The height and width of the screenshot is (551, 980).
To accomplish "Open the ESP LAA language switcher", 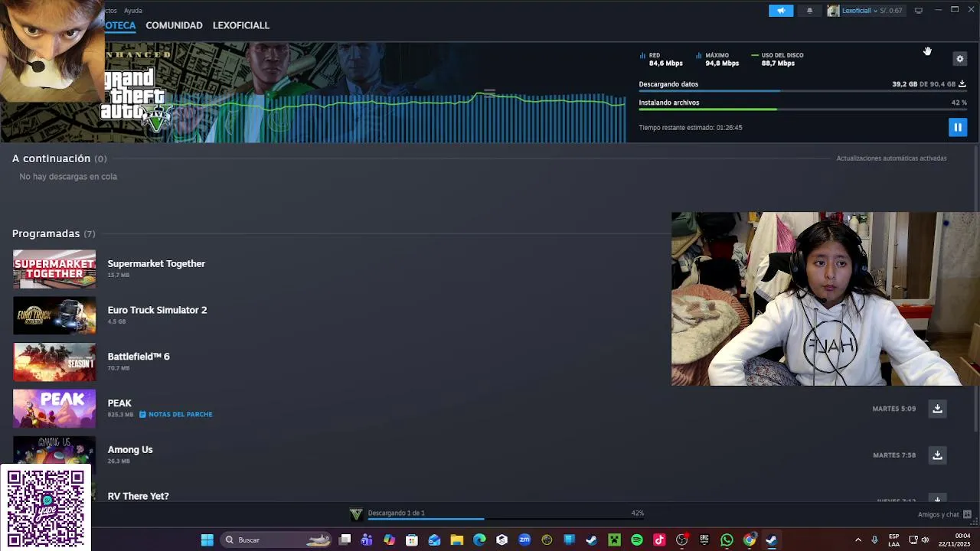I will coord(894,540).
